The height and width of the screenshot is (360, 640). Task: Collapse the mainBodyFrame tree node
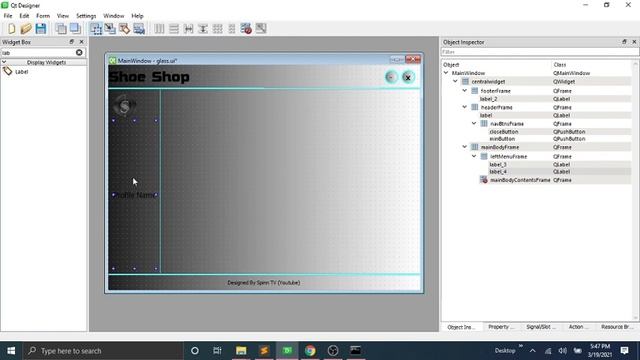[464, 147]
